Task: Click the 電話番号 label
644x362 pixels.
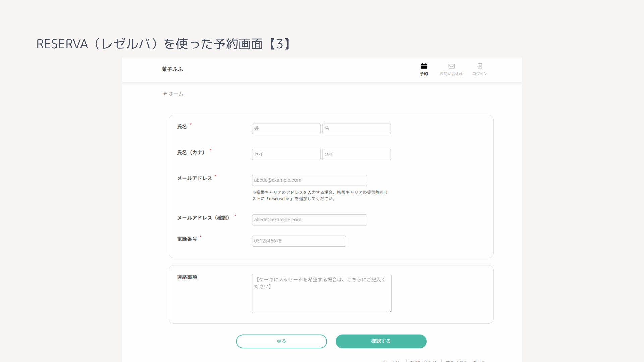Action: click(x=187, y=239)
